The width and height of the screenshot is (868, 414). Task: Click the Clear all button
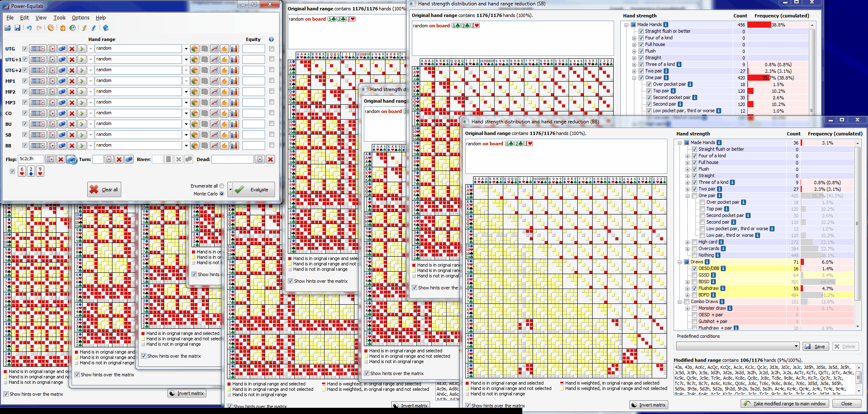pyautogui.click(x=104, y=190)
